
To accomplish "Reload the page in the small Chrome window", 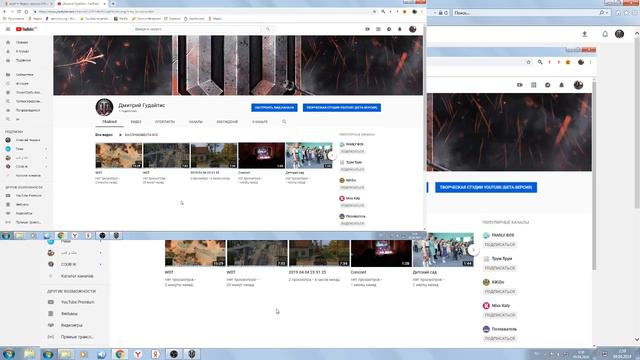I will [x=19, y=12].
